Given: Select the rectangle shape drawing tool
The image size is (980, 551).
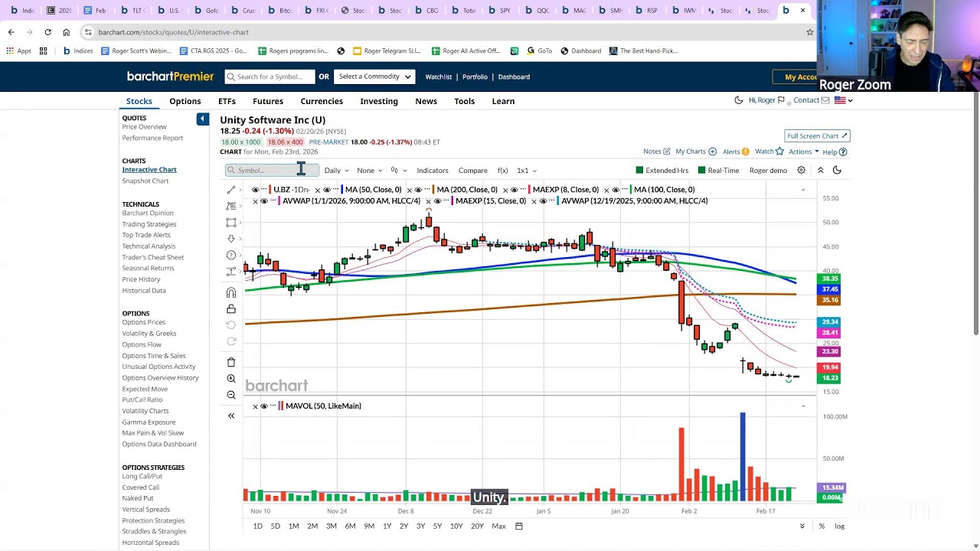Looking at the screenshot, I should [x=231, y=223].
